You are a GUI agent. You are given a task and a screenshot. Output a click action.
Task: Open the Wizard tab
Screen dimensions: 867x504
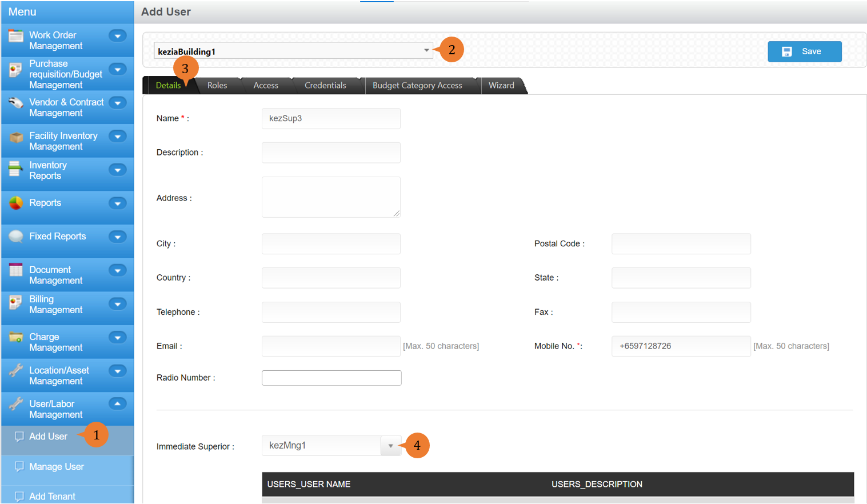tap(501, 85)
